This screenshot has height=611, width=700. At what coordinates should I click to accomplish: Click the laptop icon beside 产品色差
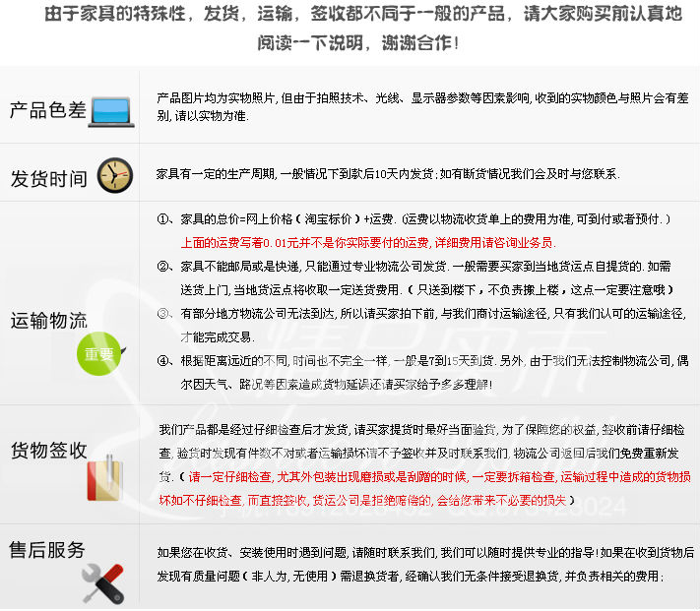coord(111,112)
